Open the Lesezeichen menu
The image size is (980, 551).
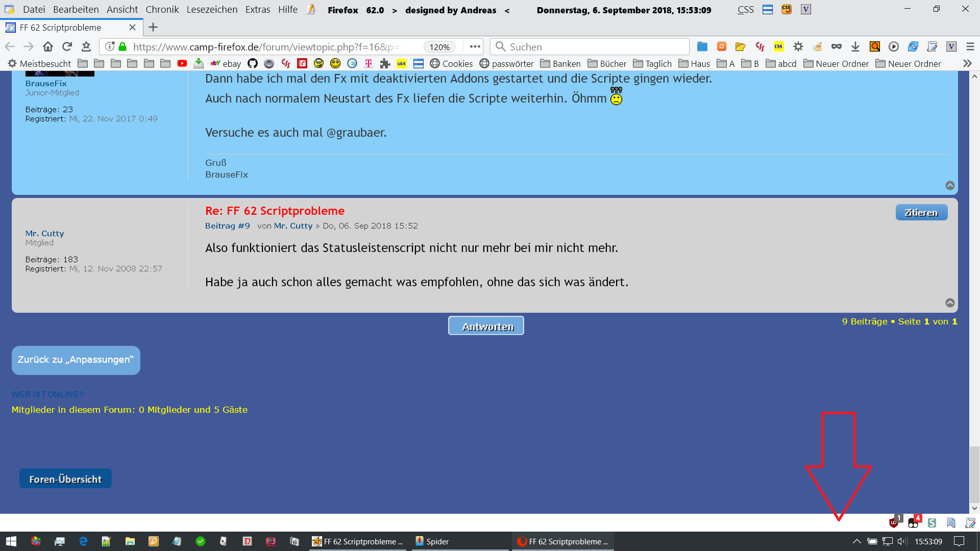tap(212, 10)
